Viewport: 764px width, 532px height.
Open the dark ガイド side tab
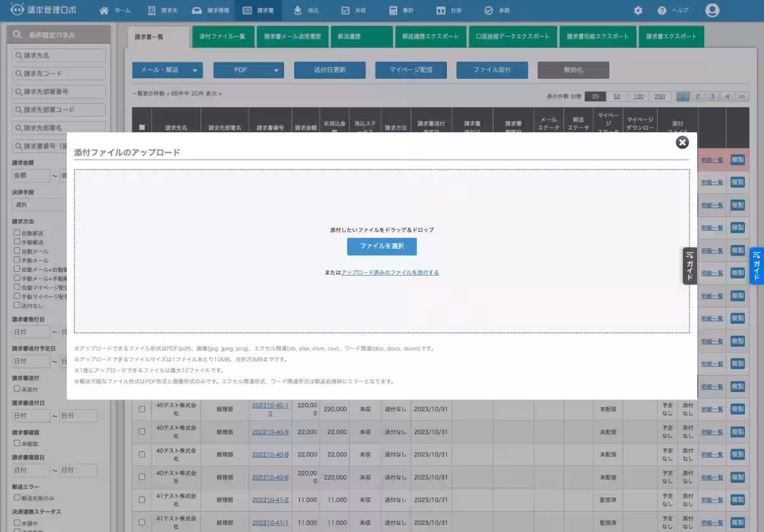tap(690, 266)
